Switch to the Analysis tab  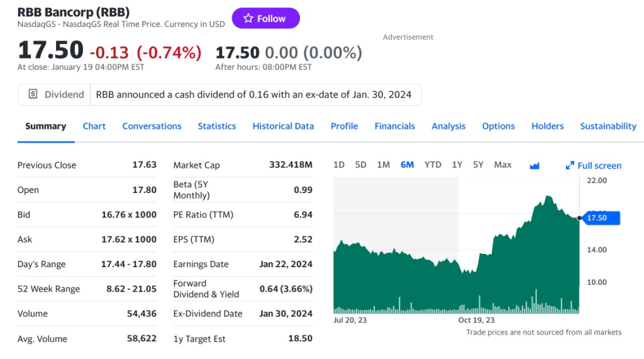click(448, 126)
